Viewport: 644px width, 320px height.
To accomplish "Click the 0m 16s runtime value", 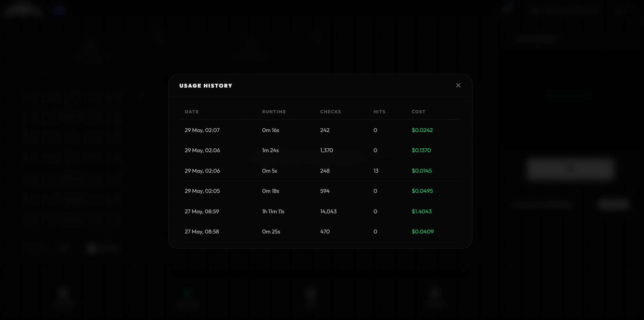I will click(x=271, y=130).
